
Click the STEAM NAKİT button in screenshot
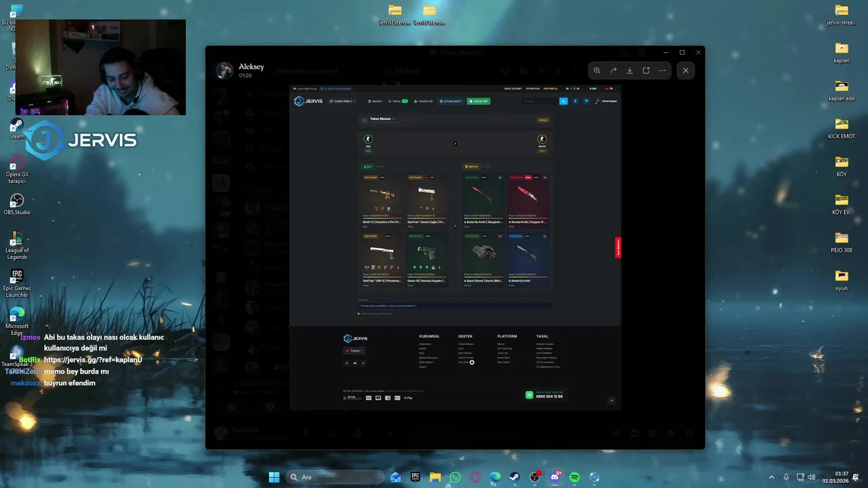pyautogui.click(x=451, y=101)
